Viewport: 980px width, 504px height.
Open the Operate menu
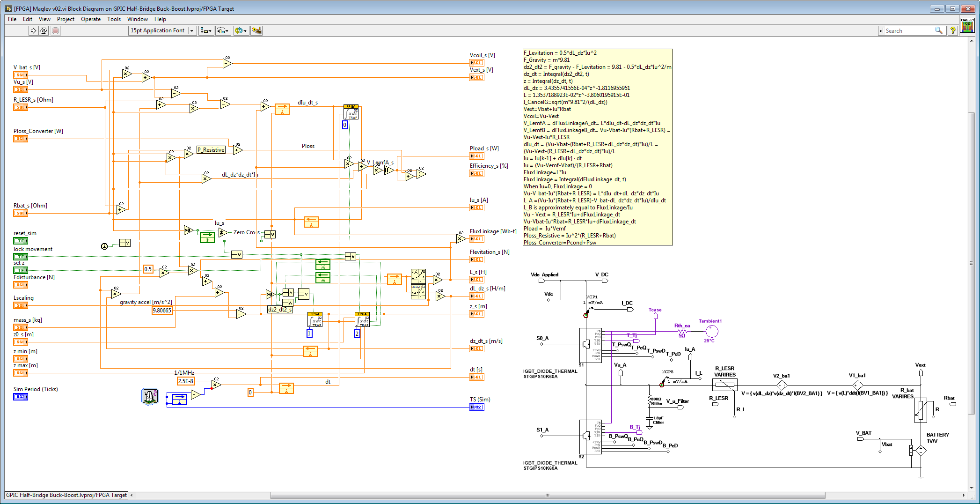(91, 19)
